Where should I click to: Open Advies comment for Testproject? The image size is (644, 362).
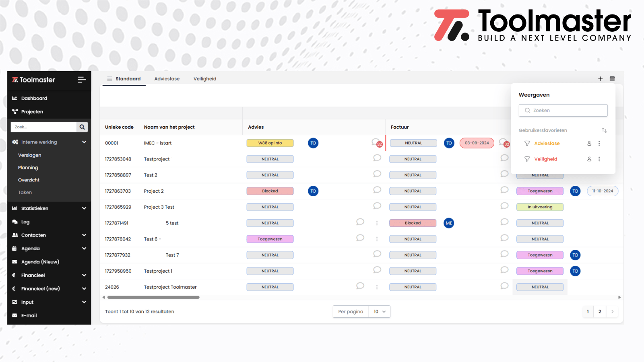click(x=377, y=158)
